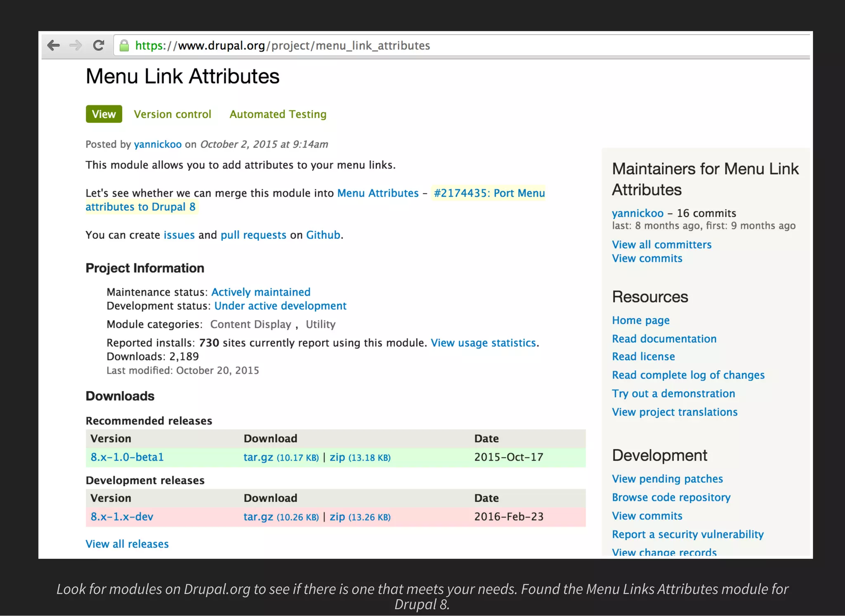Click the 16 commits text

point(706,213)
